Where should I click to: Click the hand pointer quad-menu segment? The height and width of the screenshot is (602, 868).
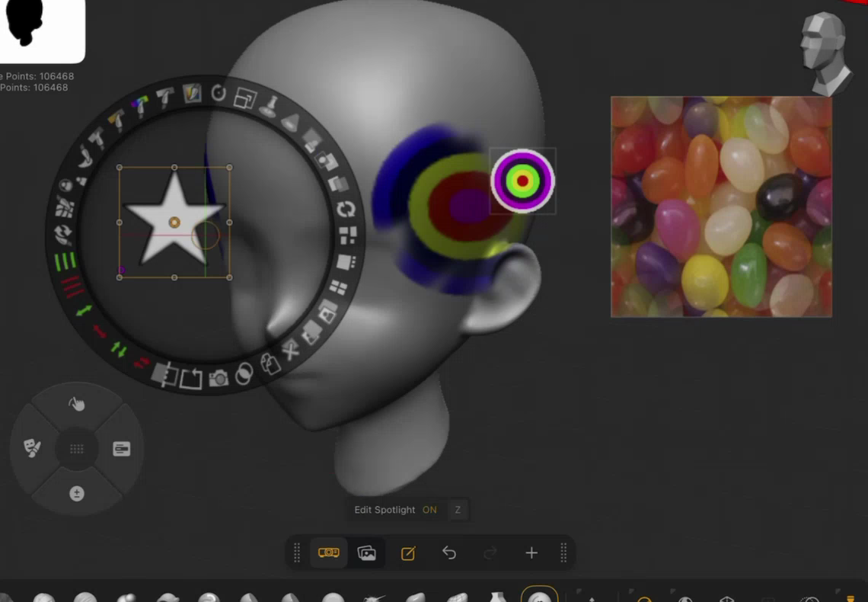point(77,405)
